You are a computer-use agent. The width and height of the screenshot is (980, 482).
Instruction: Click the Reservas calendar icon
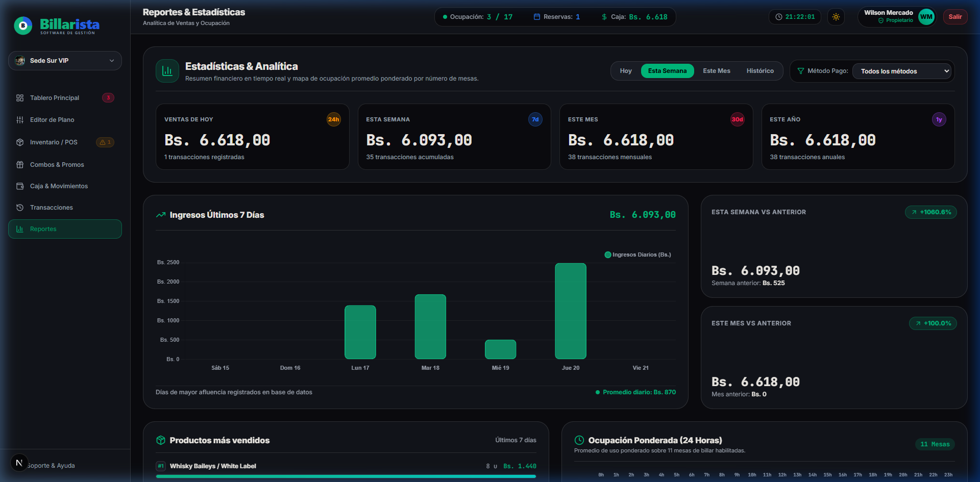537,17
